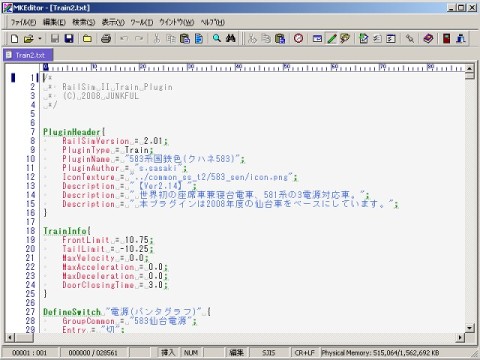Click the SJIS encoding status cell
The height and width of the screenshot is (360, 480).
[268, 353]
